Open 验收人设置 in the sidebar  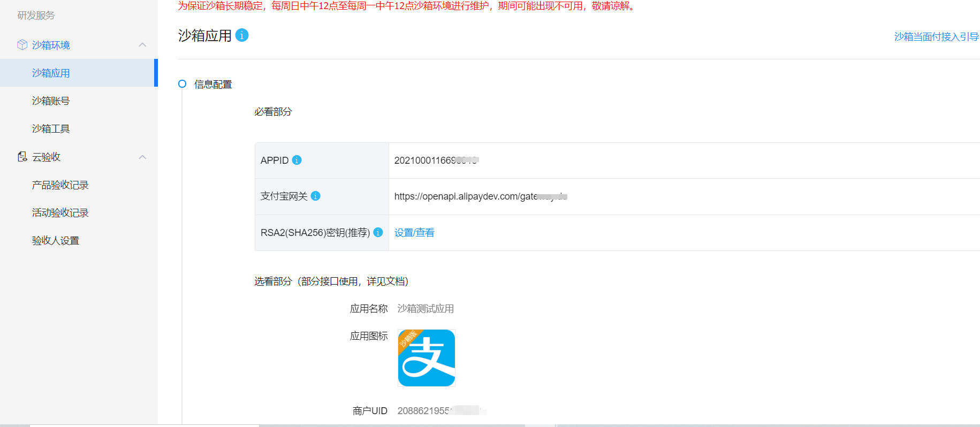56,240
